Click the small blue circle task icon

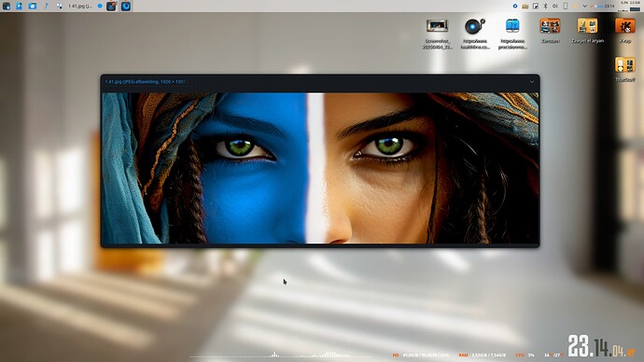click(100, 7)
